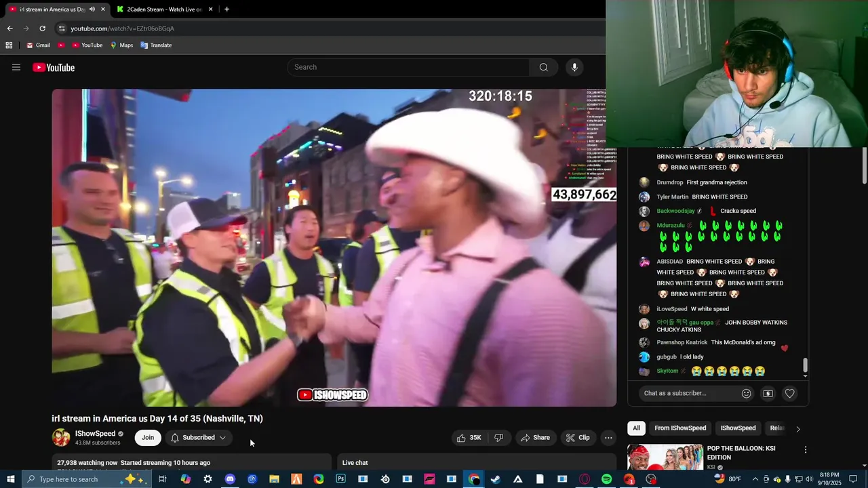This screenshot has height=488, width=868.
Task: Click chat username Drumdrop
Action: [x=670, y=182]
